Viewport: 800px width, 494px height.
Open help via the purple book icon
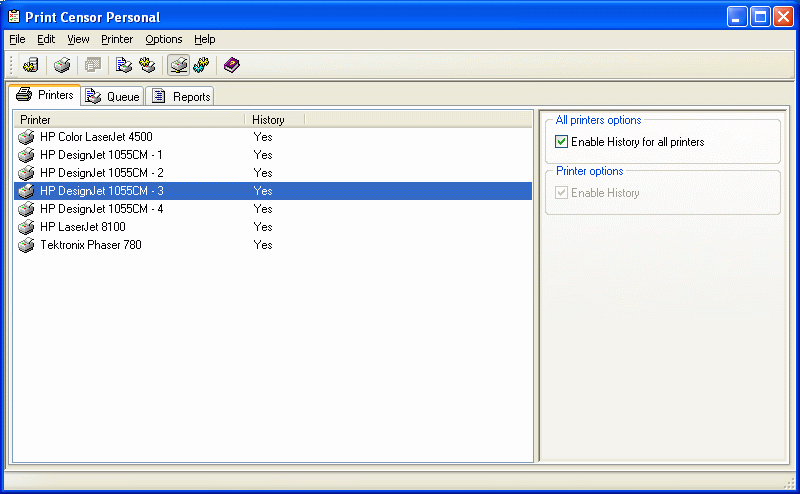pyautogui.click(x=232, y=65)
